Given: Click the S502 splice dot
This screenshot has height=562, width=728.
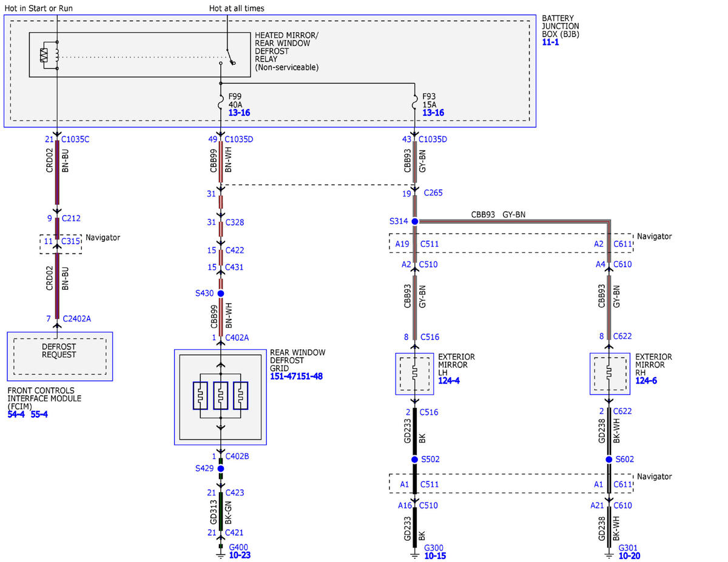Looking at the screenshot, I should [x=415, y=460].
